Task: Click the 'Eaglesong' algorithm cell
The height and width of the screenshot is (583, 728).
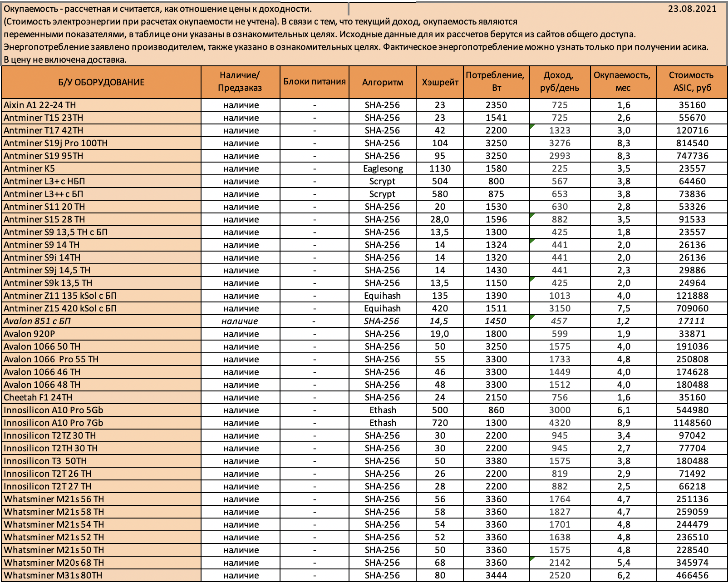Action: tap(383, 168)
